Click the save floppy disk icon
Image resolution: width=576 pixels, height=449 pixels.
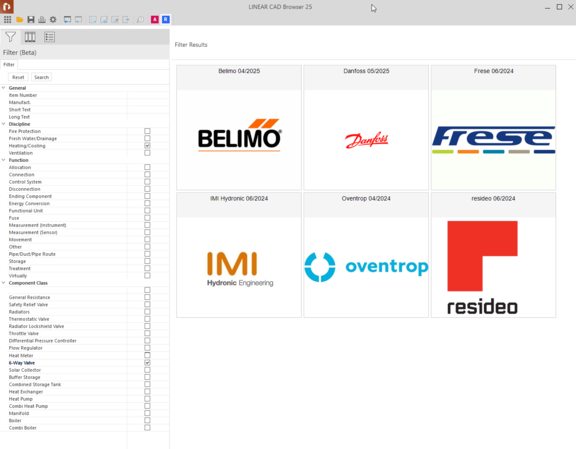point(31,19)
